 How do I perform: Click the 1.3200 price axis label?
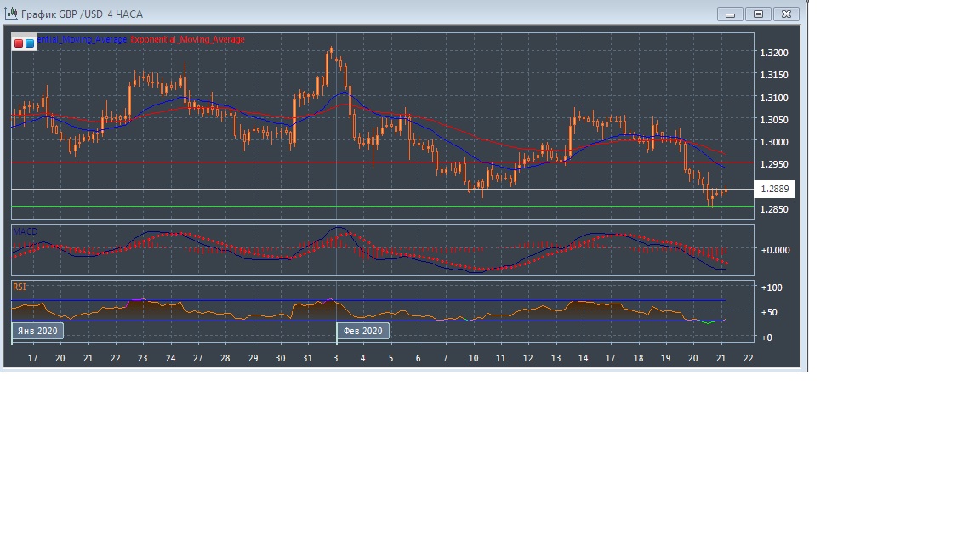click(773, 53)
